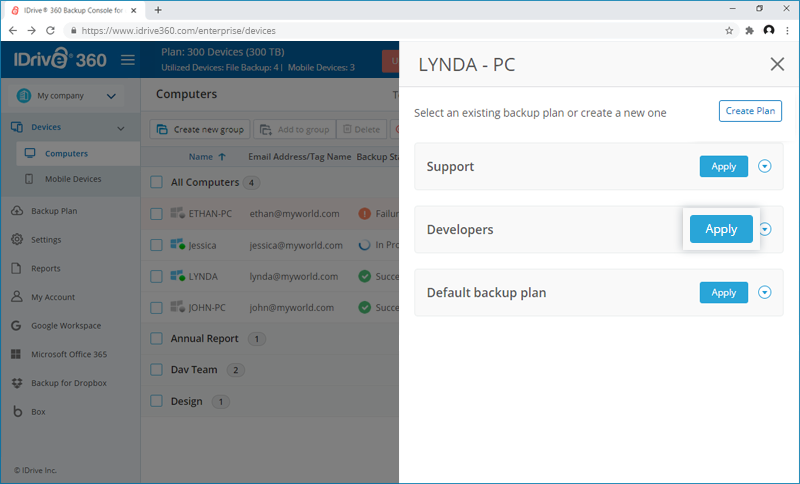Click the Dropbox icon in sidebar
This screenshot has width=800, height=484.
pos(17,383)
